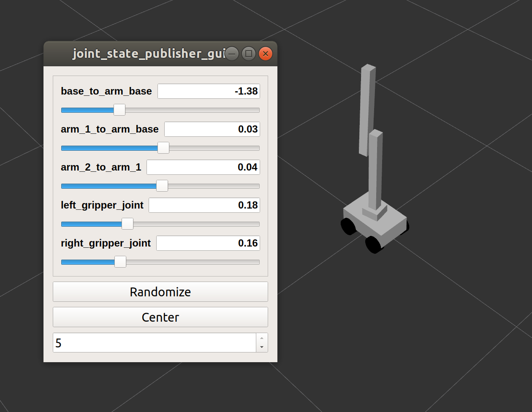The image size is (532, 412).
Task: Decrease the spinbox value with down arrow
Action: [262, 347]
